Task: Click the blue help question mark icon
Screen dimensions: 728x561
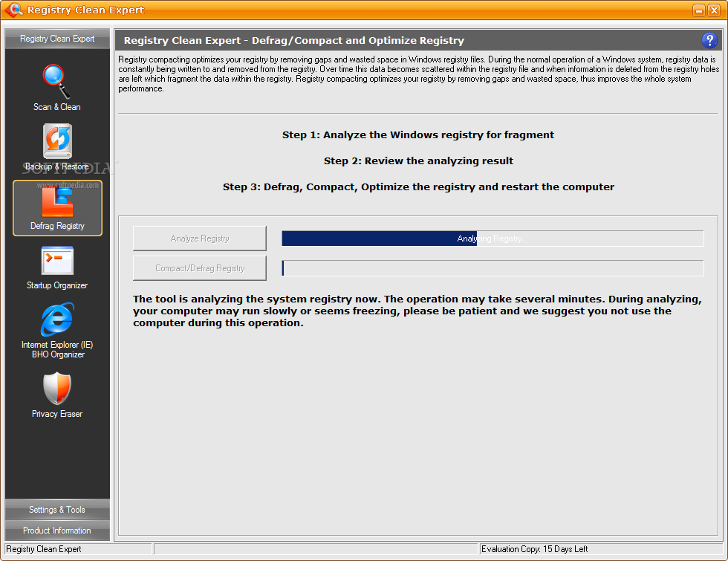Action: pos(709,40)
